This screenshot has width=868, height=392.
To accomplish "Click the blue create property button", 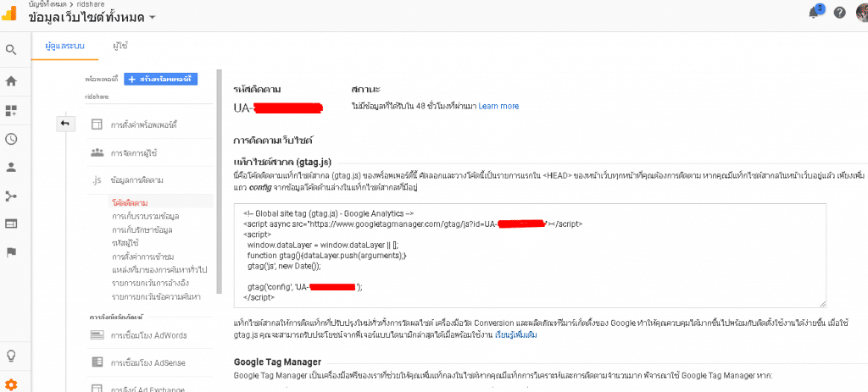I will pyautogui.click(x=160, y=79).
